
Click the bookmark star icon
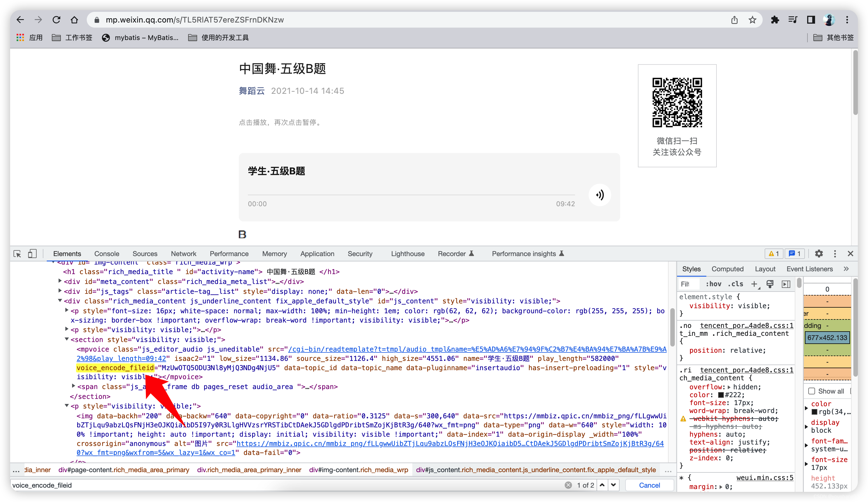pyautogui.click(x=752, y=20)
